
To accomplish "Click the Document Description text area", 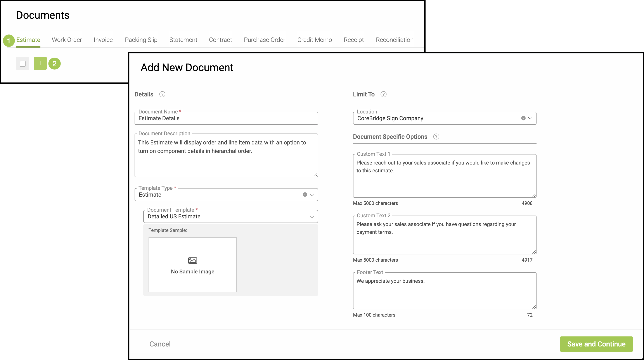I will (226, 155).
